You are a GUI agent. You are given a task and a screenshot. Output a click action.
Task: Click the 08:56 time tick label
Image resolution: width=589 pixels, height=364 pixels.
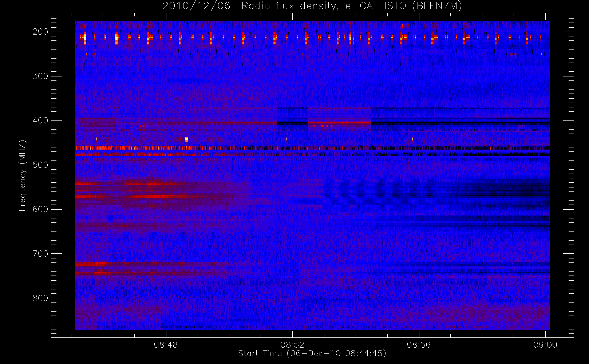(x=419, y=345)
